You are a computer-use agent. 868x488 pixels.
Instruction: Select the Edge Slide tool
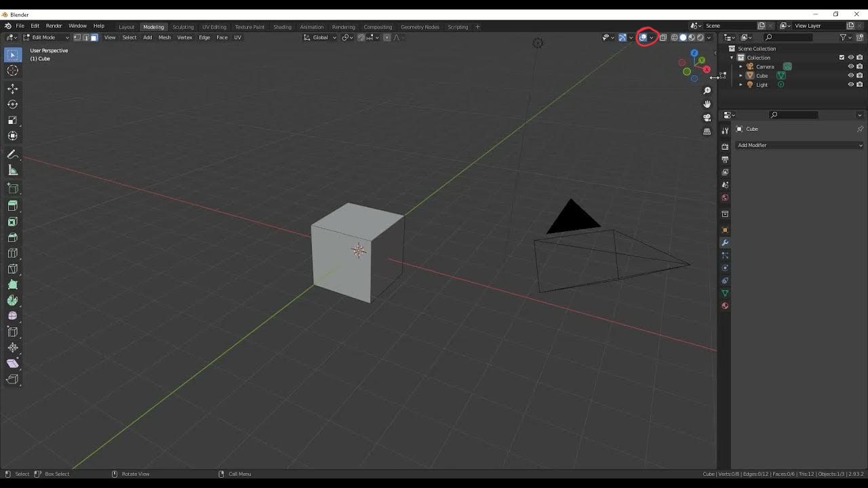tap(12, 331)
